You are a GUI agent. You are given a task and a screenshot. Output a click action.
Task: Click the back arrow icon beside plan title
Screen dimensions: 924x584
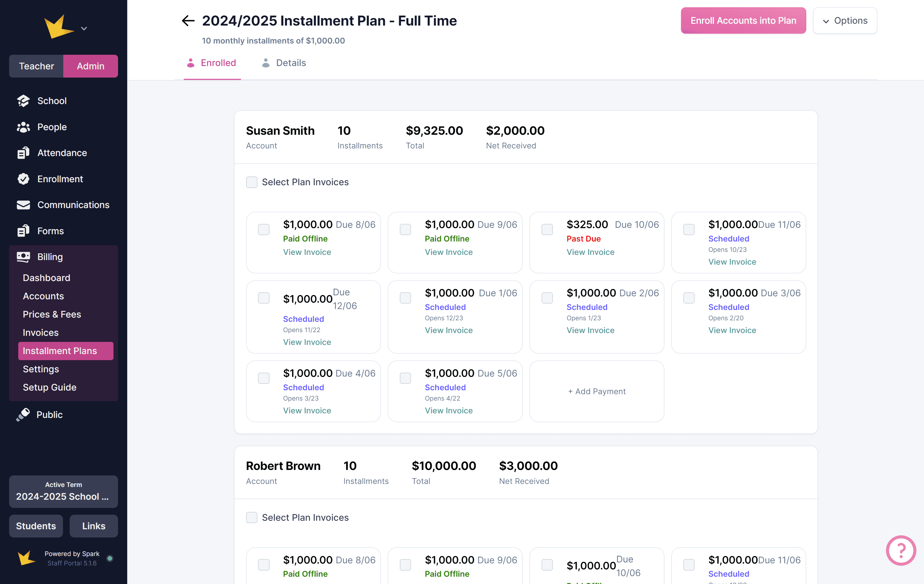tap(188, 21)
